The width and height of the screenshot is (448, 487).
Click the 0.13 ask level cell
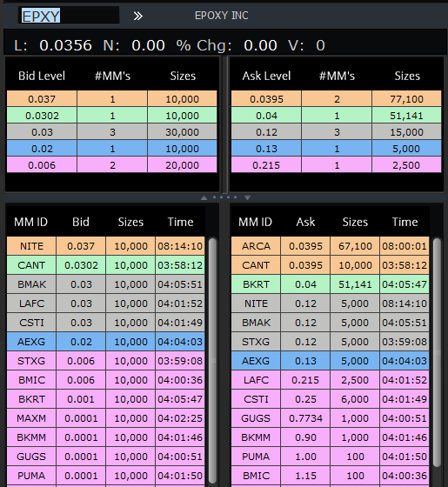pos(266,149)
